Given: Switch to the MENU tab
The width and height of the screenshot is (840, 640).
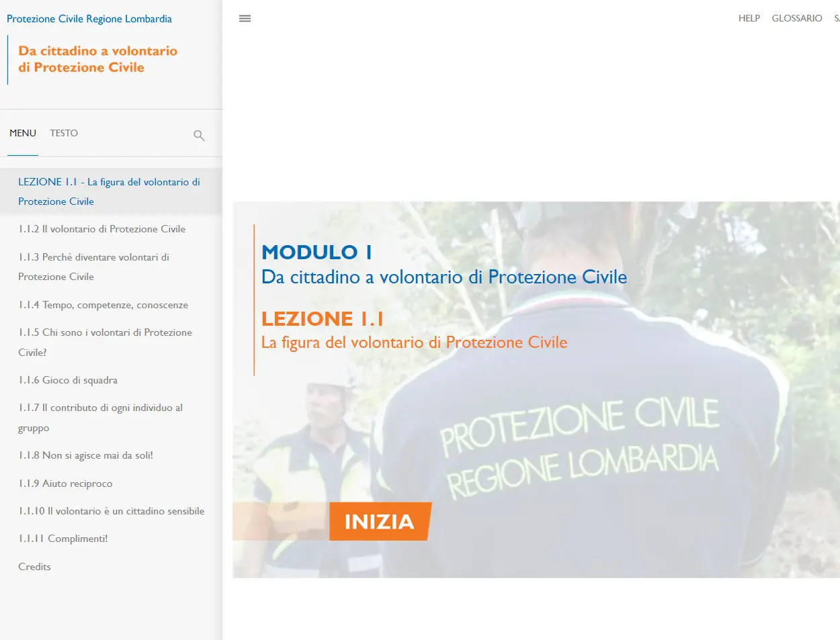Looking at the screenshot, I should click(23, 133).
